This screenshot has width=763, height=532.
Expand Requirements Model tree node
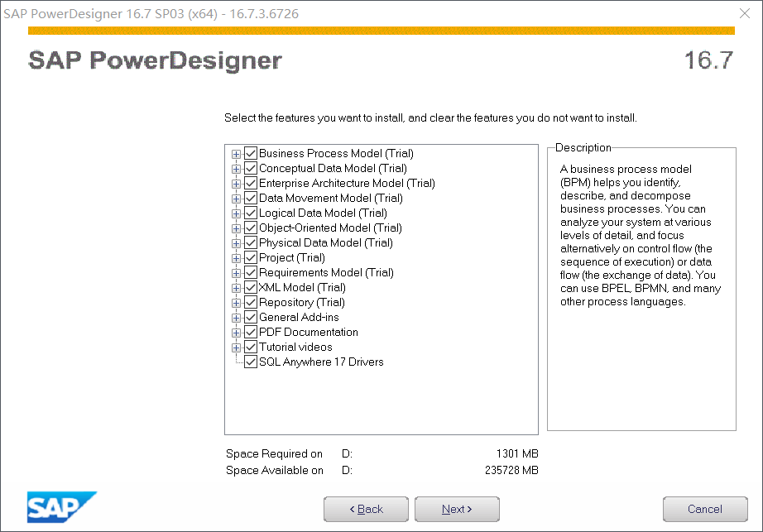[x=236, y=273]
